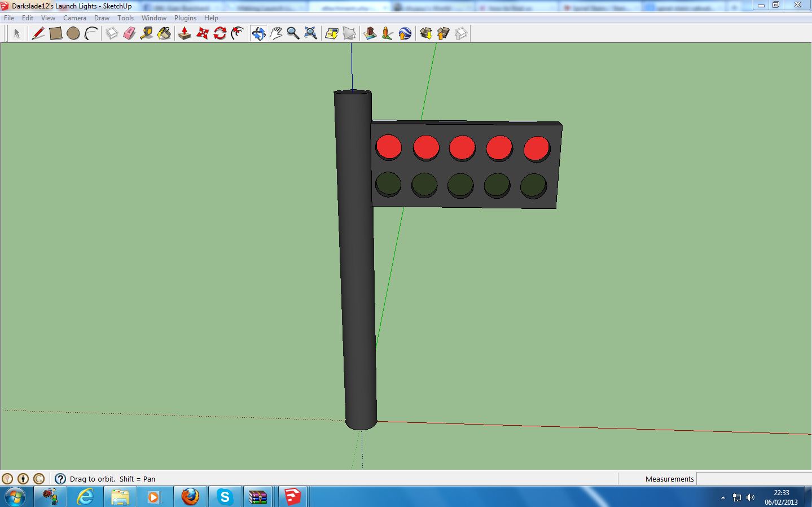The image size is (812, 507).
Task: Open the Plugins menu
Action: pyautogui.click(x=185, y=18)
